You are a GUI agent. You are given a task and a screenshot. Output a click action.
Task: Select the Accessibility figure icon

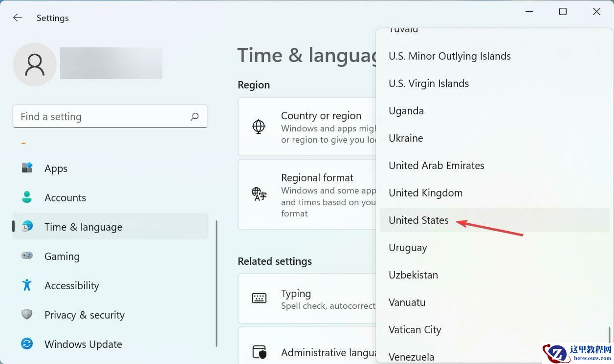pos(27,285)
